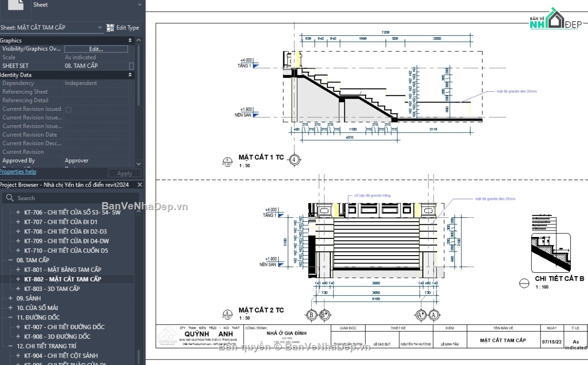Click the Properties scrollbar up arrow

pos(139,40)
